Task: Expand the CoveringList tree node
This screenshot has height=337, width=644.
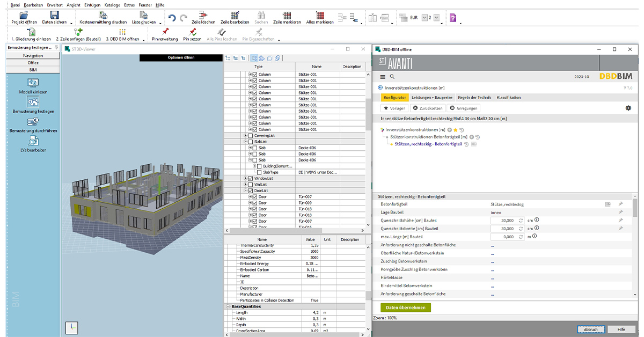Action: click(x=245, y=136)
